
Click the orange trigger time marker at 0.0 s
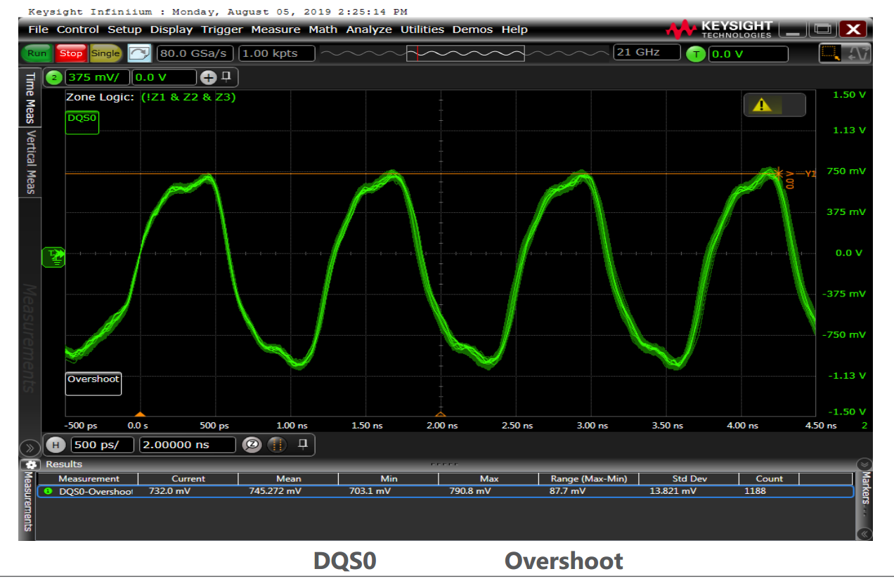point(140,415)
